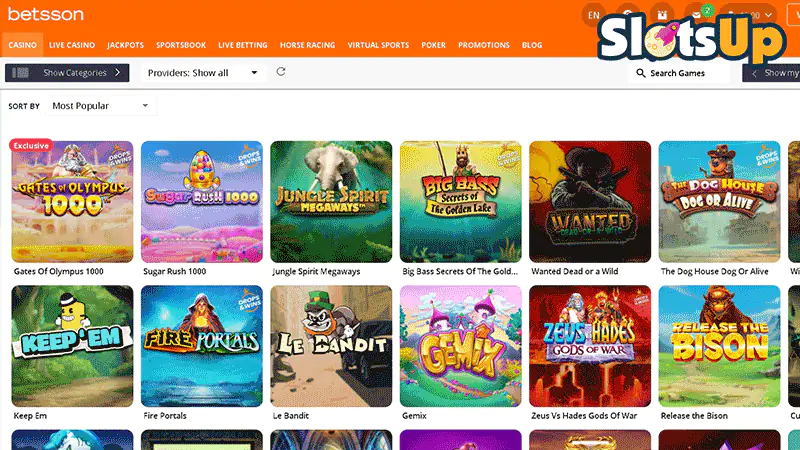
Task: Open the Keep Em game thumbnail
Action: pos(72,346)
